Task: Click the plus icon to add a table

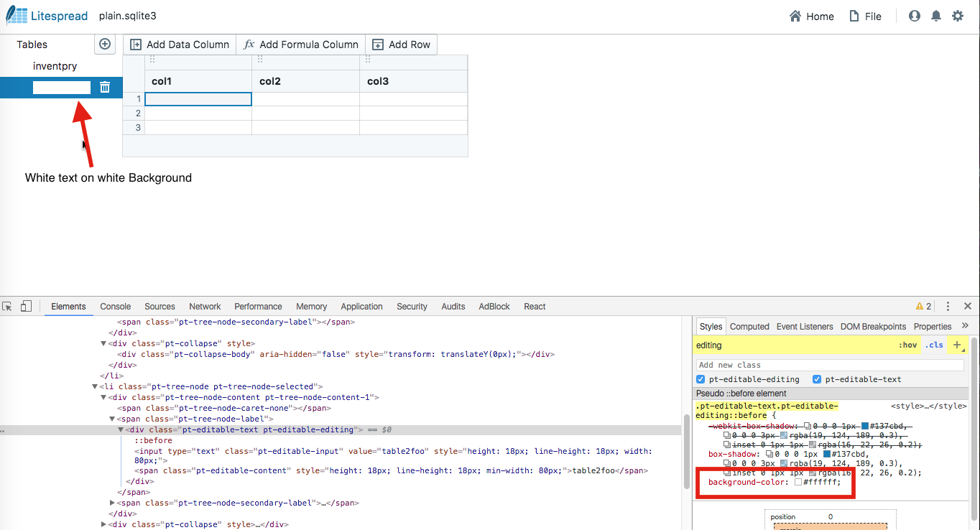Action: click(104, 44)
